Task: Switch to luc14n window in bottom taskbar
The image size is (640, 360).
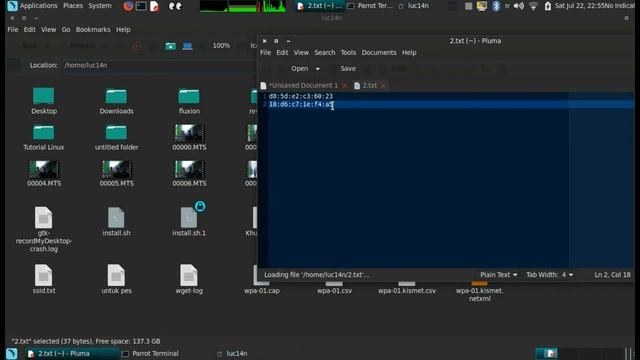Action: click(x=237, y=354)
